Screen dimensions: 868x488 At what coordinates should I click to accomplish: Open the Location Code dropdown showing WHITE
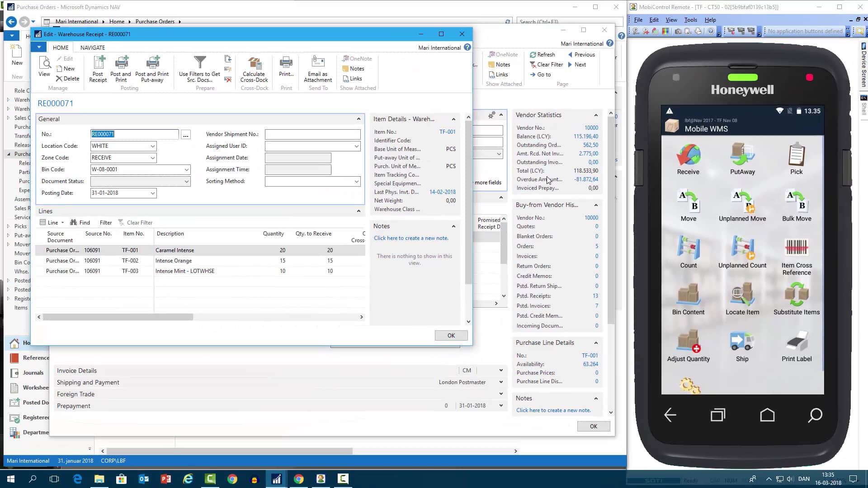pos(152,146)
